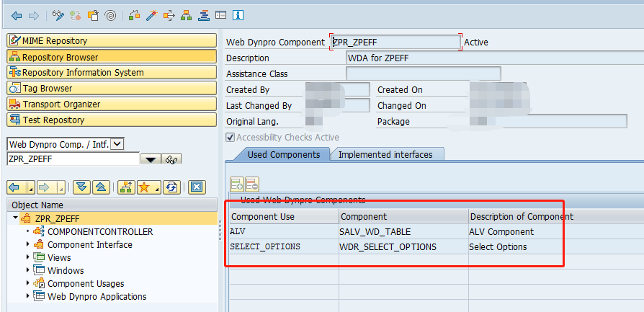Viewport: 644px width, 312px height.
Task: Open the Where-Used List icon
Action: point(169,16)
